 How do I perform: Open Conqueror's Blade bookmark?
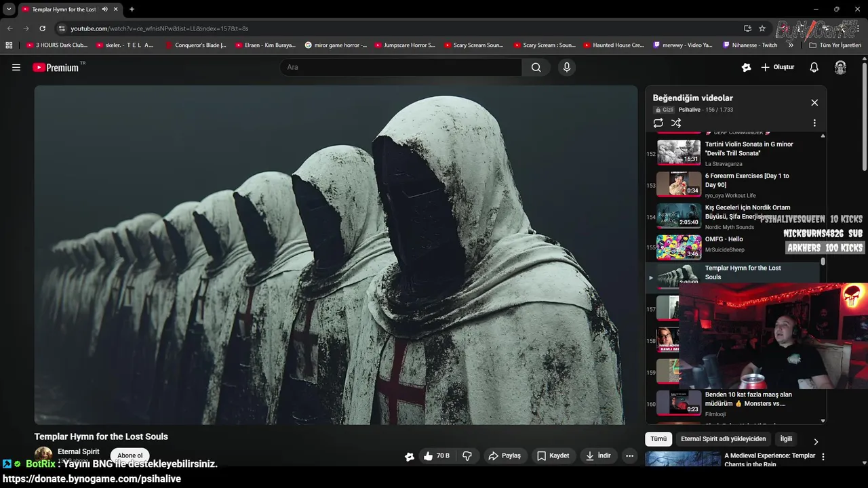[x=195, y=45]
